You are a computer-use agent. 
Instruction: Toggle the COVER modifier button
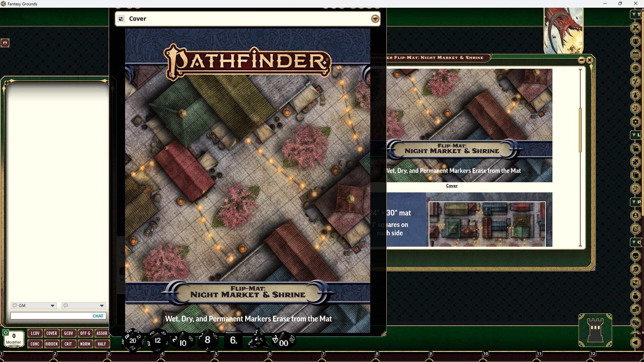coord(52,333)
